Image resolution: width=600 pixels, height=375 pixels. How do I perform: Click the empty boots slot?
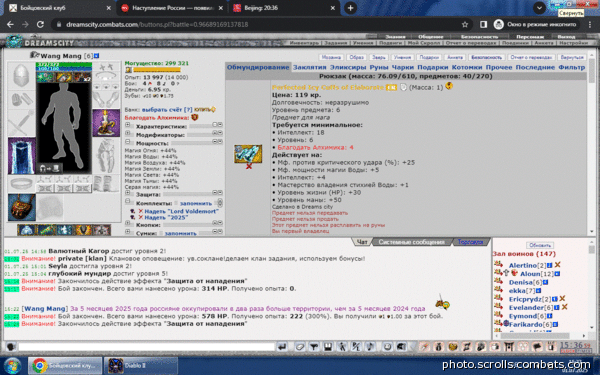point(106,184)
